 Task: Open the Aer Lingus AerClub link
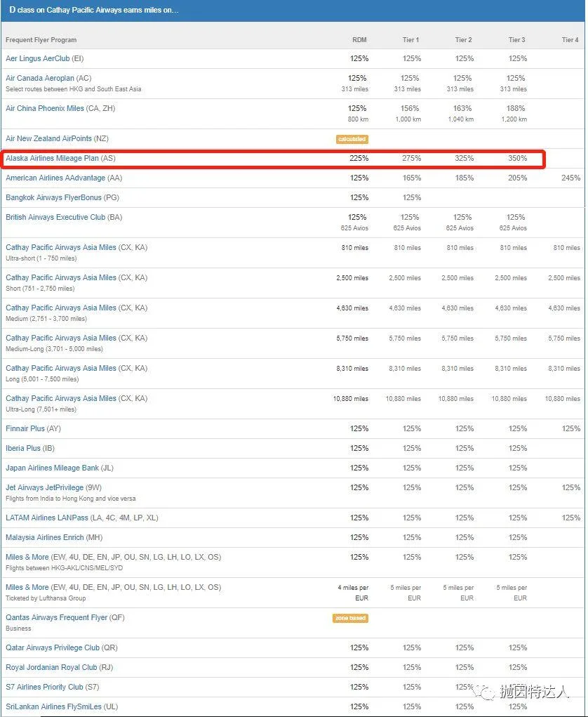point(38,58)
